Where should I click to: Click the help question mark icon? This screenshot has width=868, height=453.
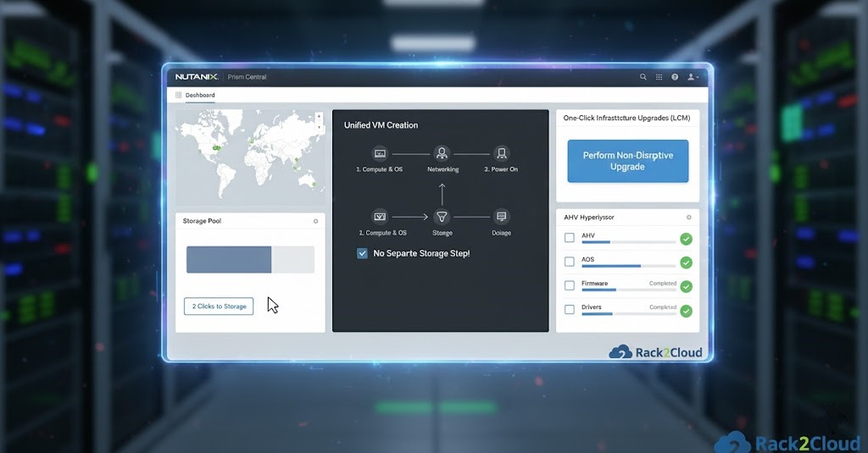pos(675,77)
